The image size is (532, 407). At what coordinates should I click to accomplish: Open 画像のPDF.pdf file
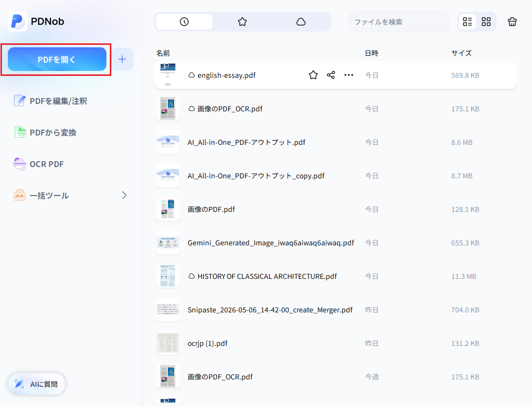pos(211,209)
